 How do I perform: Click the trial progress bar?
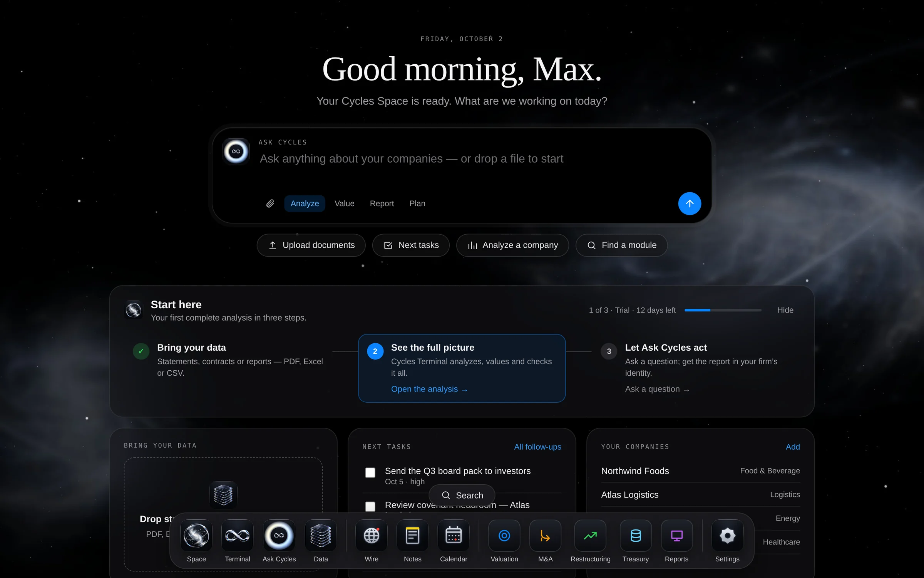tap(723, 310)
